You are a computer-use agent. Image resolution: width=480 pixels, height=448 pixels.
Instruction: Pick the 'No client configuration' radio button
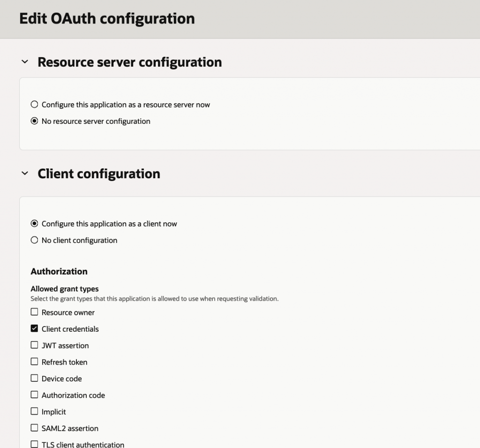pyautogui.click(x=34, y=240)
